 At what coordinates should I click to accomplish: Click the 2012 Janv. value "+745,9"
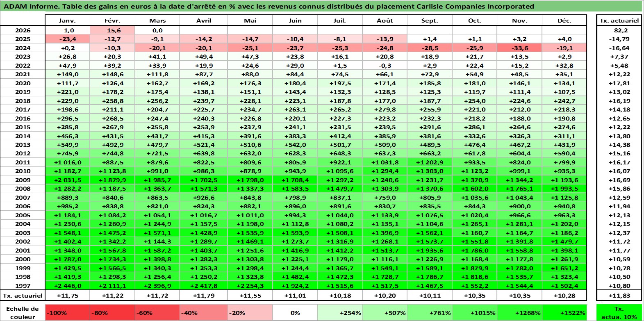[67, 153]
